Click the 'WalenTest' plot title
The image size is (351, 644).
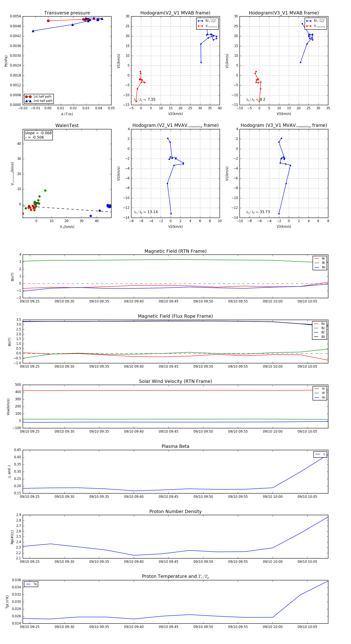(x=67, y=125)
